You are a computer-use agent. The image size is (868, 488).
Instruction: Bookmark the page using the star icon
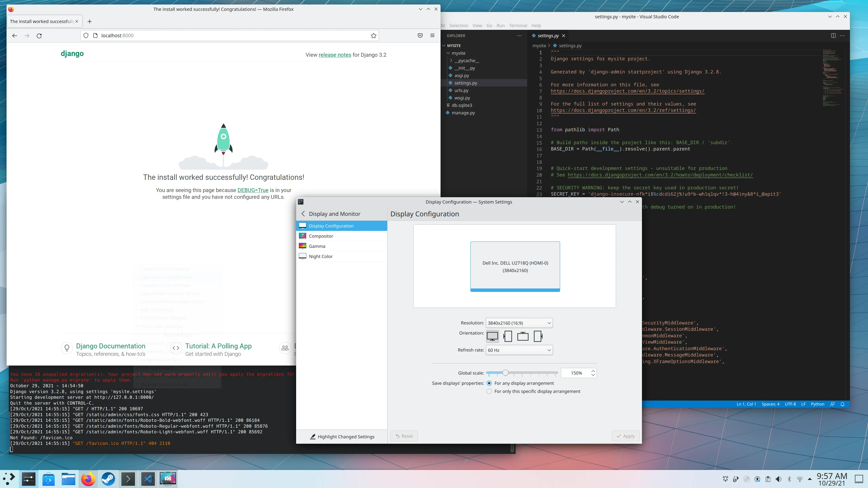373,35
